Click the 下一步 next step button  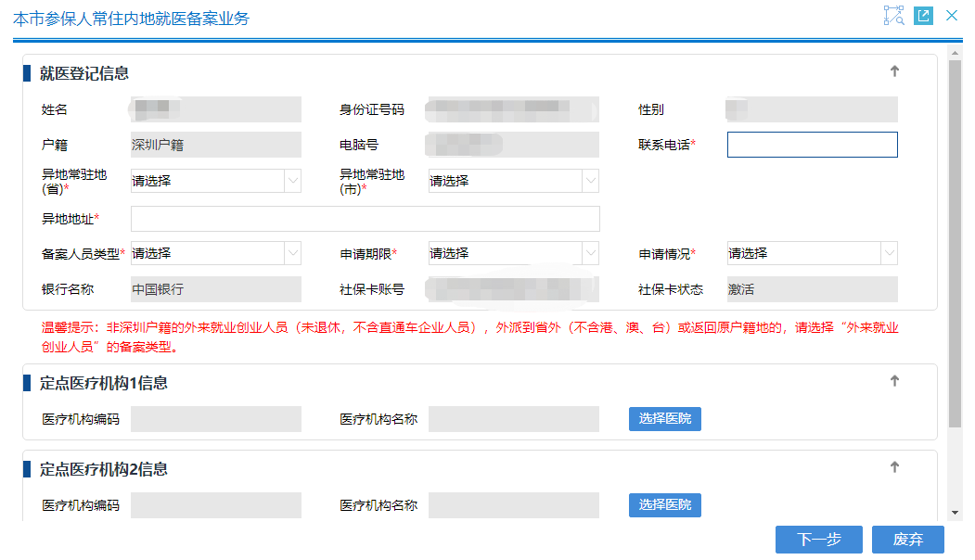pyautogui.click(x=818, y=539)
